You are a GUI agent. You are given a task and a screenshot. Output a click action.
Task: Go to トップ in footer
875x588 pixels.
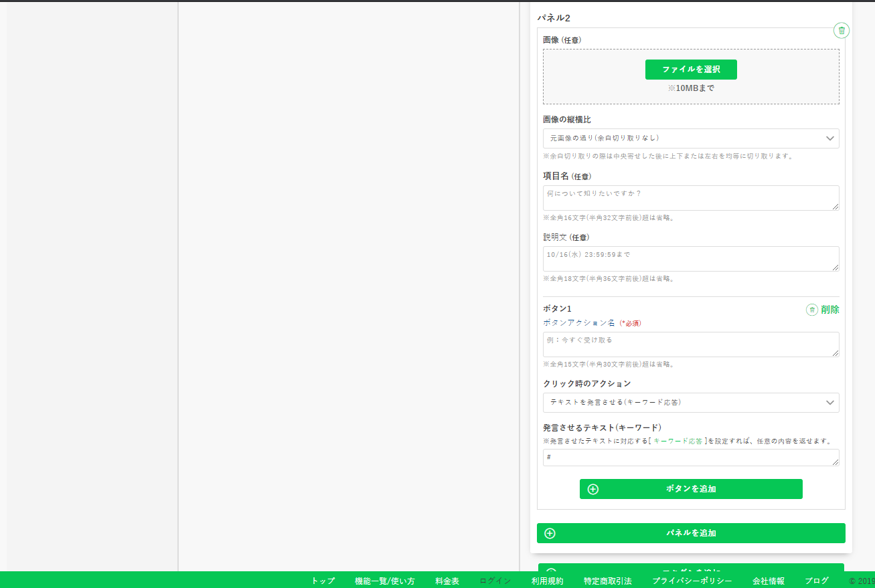[x=323, y=581]
